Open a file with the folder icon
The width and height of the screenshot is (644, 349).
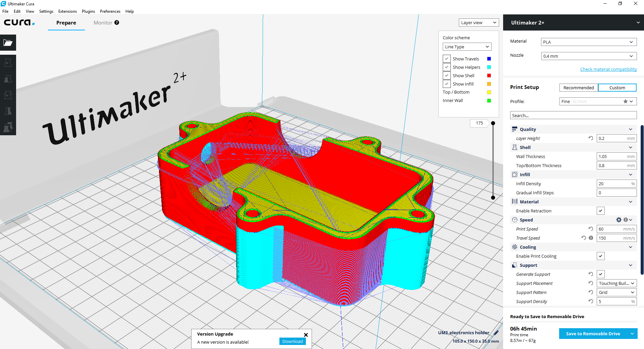pos(8,43)
